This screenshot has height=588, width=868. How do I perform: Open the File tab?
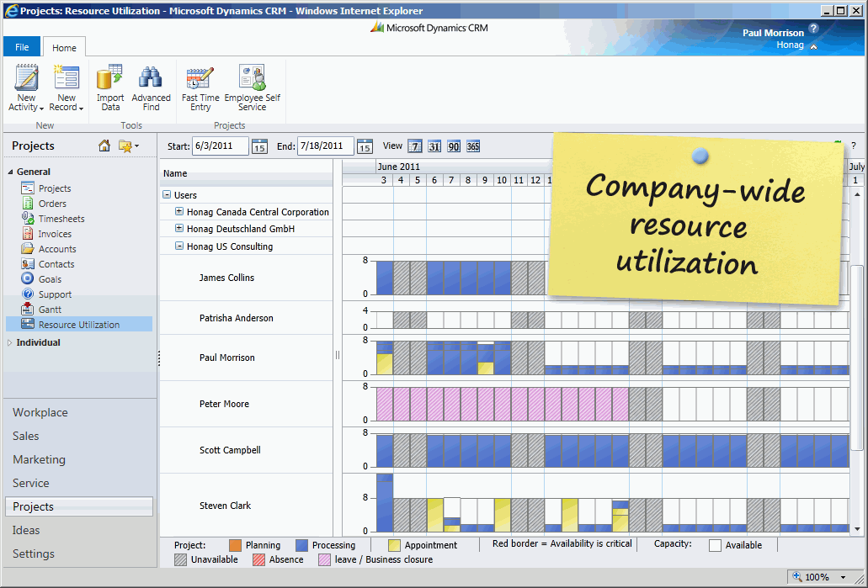point(22,47)
